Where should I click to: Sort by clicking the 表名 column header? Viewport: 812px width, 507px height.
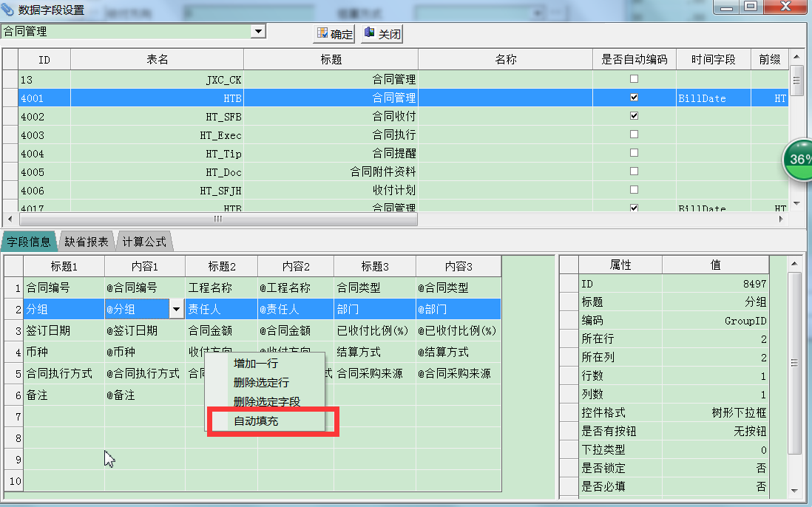click(x=157, y=60)
